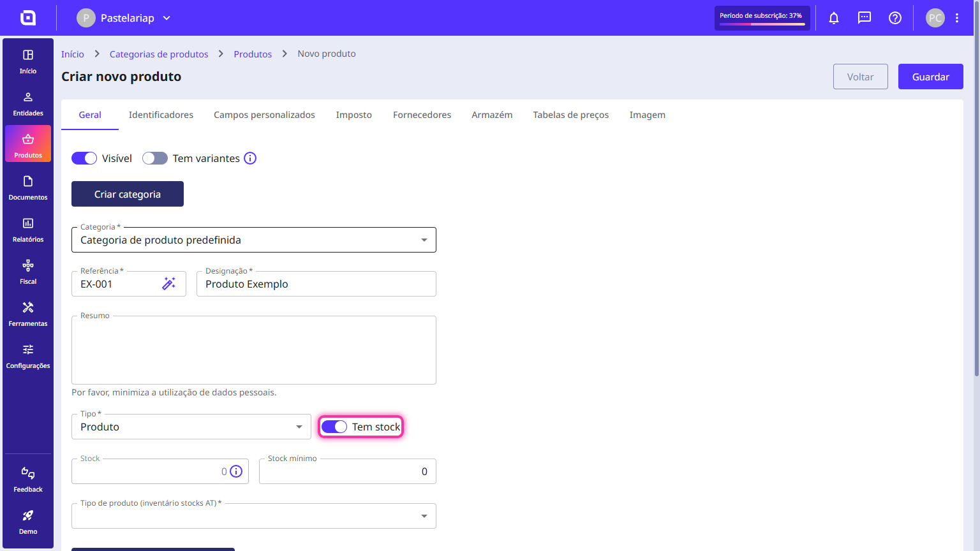Open the chat messages icon
Viewport: 980px width, 551px height.
click(865, 18)
